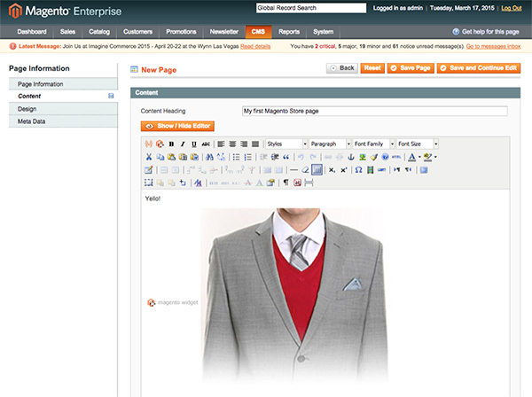Align text right
Screen dimensions: 532x397
244,144
